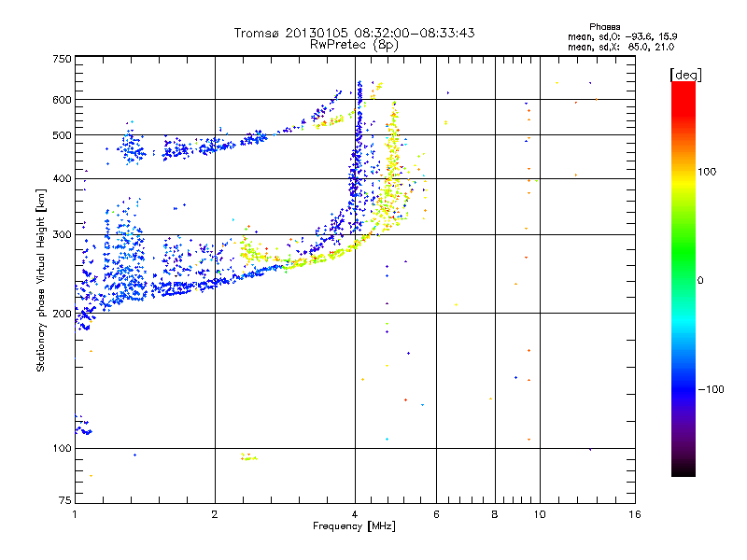Click the plot title 'Tromsø 20130105 08:32:00-08:33:43'
This screenshot has height=560, width=747.
(x=354, y=33)
